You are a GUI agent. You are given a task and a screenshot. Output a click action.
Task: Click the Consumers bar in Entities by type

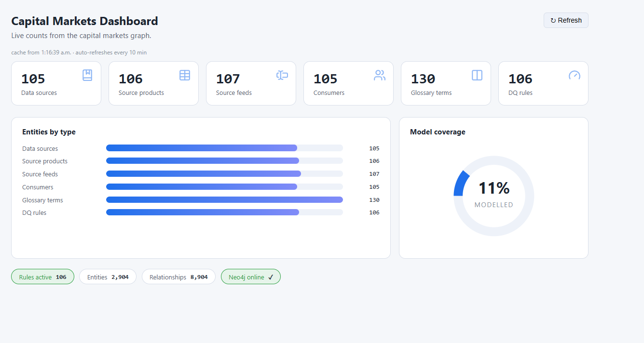coord(224,187)
